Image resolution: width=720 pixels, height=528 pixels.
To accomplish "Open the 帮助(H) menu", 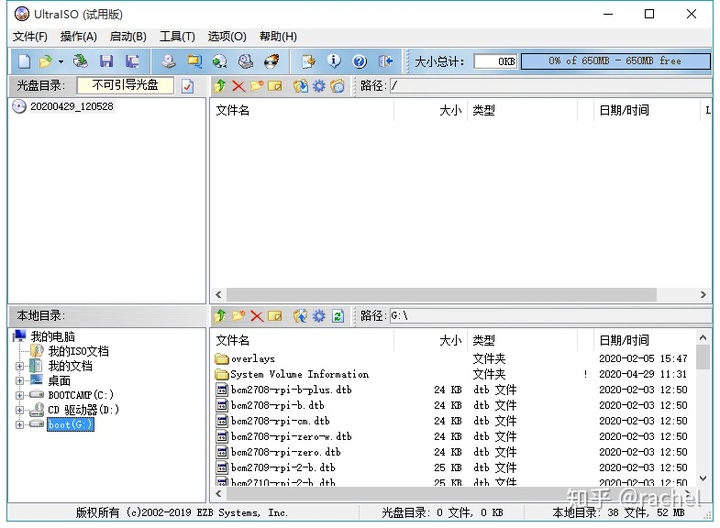I will (278, 36).
